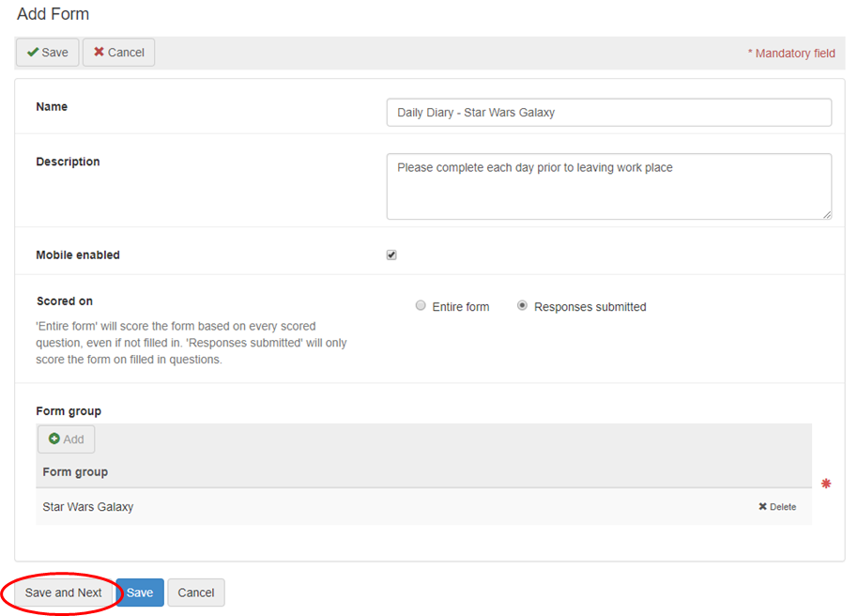Click the red asterisk beside form group table
The image size is (858, 616).
tap(826, 484)
